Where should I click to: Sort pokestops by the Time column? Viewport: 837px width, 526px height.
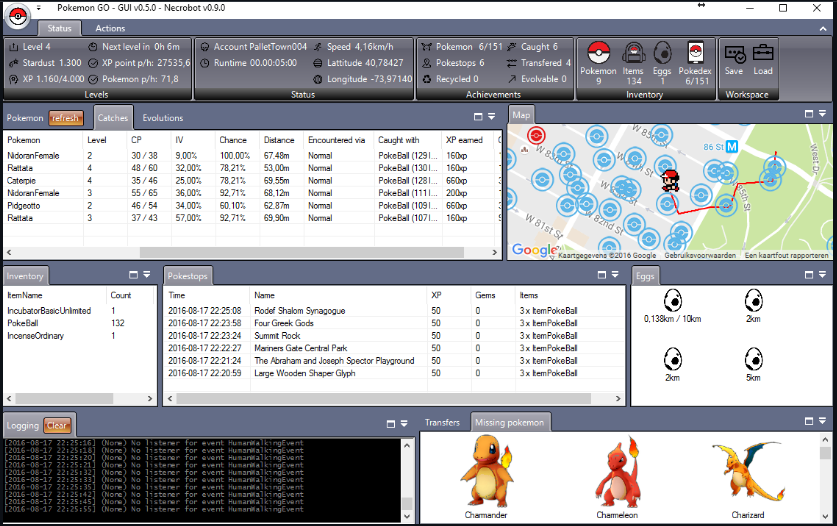207,295
